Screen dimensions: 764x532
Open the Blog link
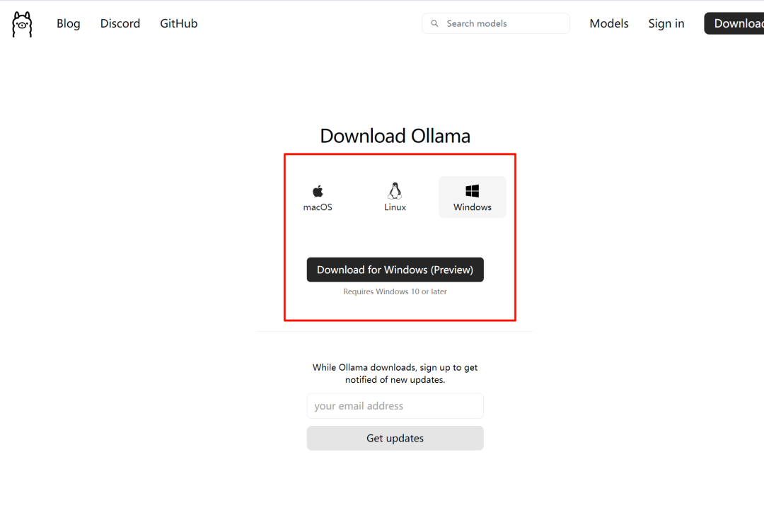(69, 23)
